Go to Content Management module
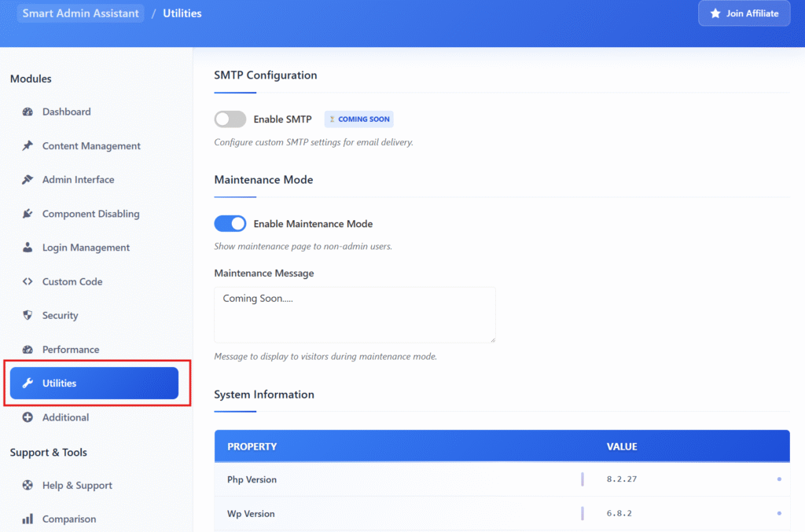The image size is (805, 532). pos(94,145)
